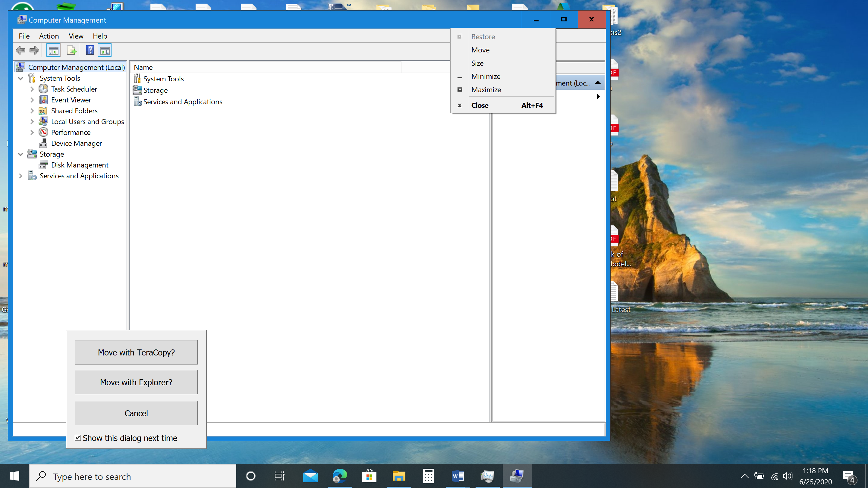868x488 pixels.
Task: Click the Forward arrow toolbar icon
Action: pos(34,51)
